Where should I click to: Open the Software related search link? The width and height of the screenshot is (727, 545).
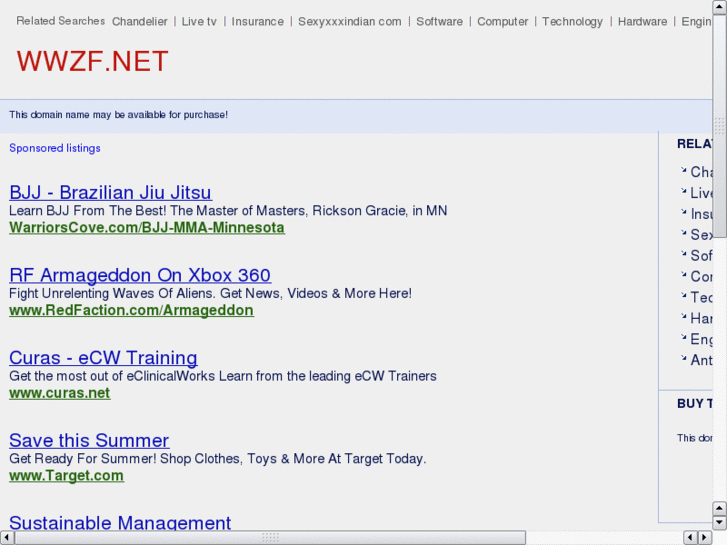point(440,22)
